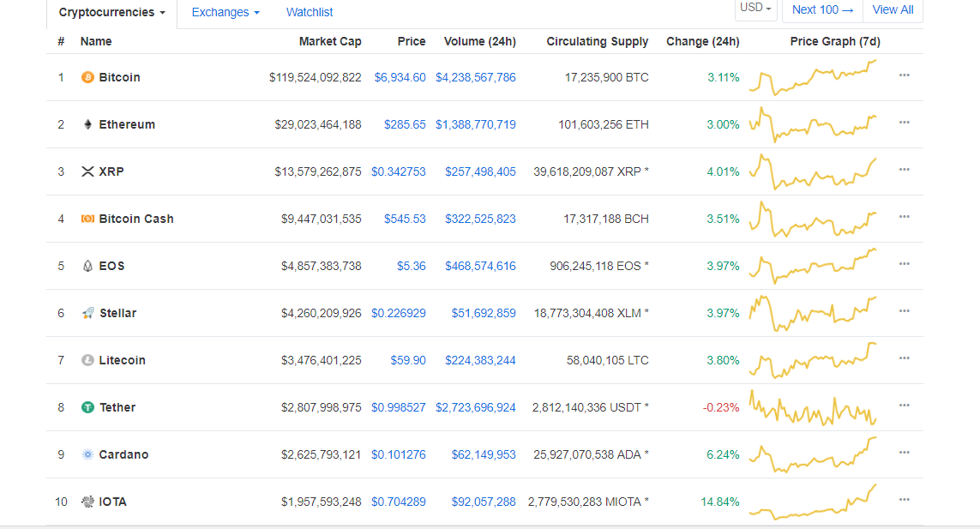
Task: Switch to the Watchlist tab
Action: pos(310,13)
